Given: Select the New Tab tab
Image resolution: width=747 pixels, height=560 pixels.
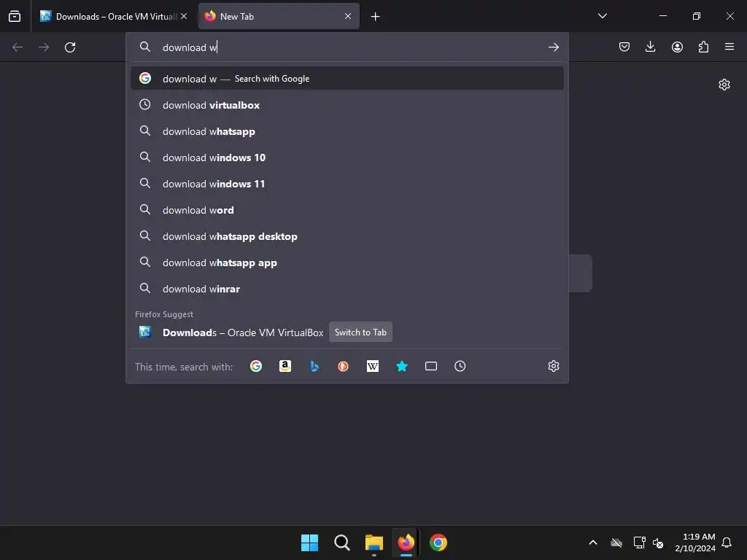Looking at the screenshot, I should (279, 16).
